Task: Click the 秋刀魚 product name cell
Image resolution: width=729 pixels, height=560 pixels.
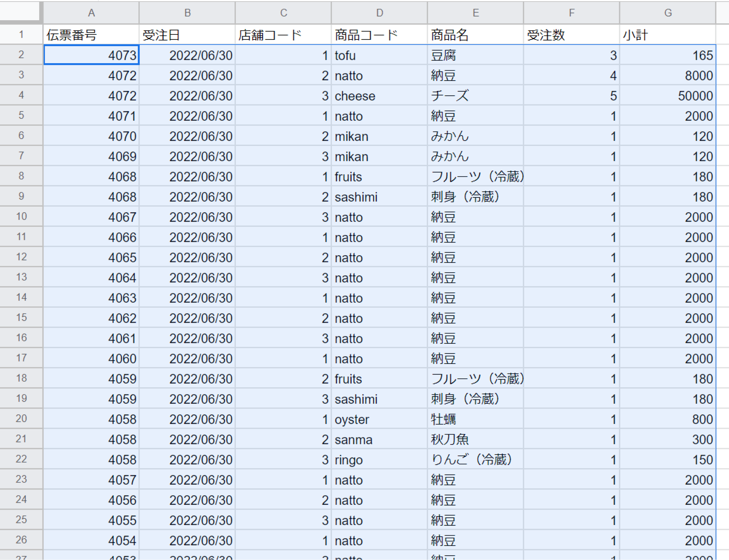Action: (475, 439)
